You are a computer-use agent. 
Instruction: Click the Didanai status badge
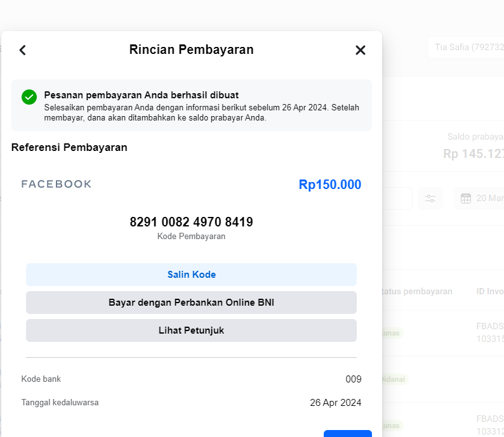click(394, 379)
